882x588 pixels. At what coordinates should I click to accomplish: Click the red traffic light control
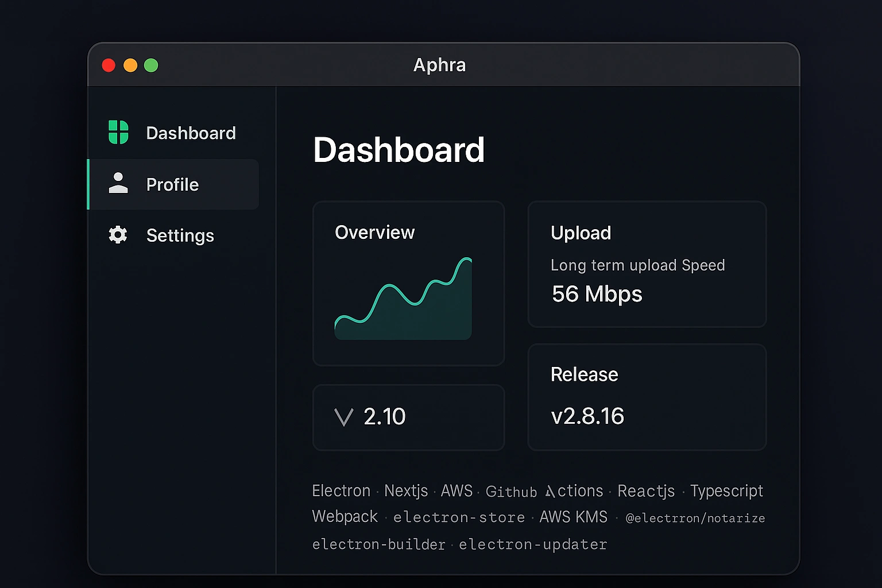109,65
